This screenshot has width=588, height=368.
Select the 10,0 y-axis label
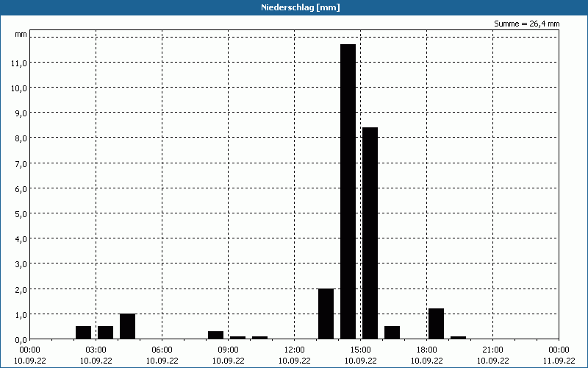(x=19, y=88)
